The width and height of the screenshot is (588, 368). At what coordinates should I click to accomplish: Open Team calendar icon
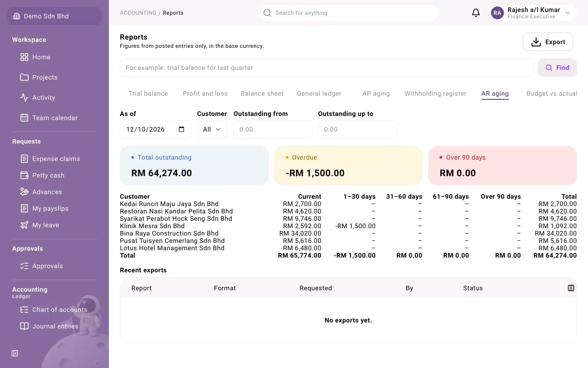pyautogui.click(x=24, y=118)
